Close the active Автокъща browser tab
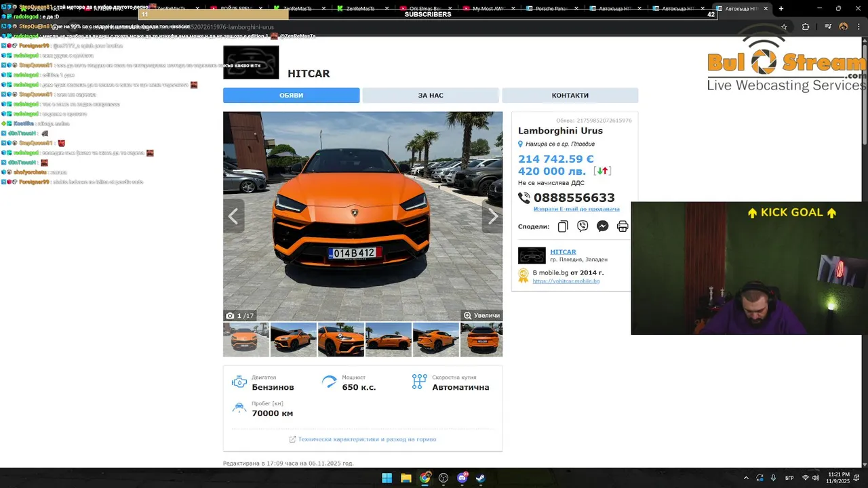 click(x=766, y=9)
